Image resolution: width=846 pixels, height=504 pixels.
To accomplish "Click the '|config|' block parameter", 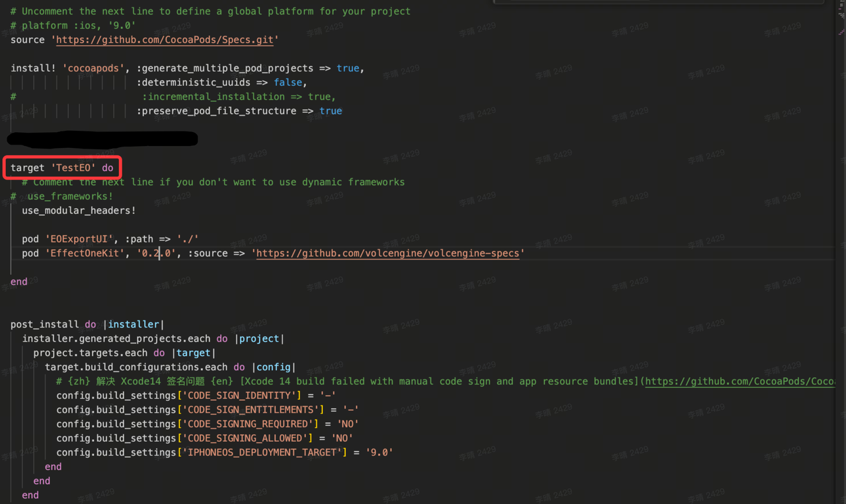I will coord(274,367).
